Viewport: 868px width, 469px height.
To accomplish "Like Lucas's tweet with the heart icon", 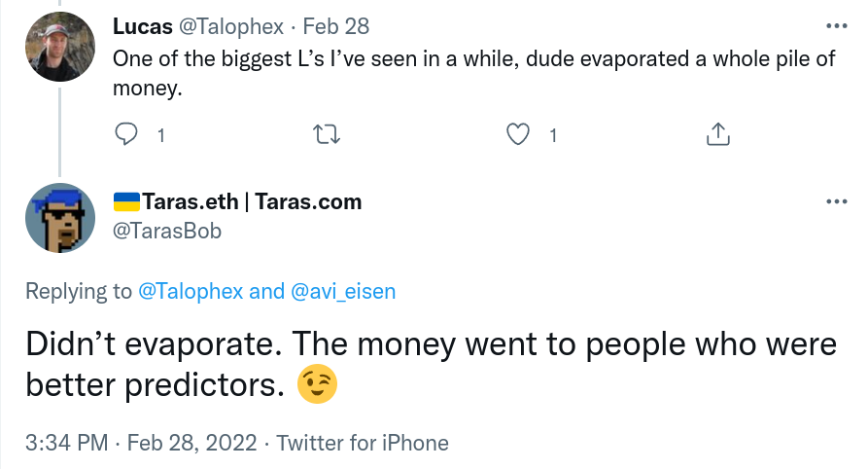I will 518,134.
